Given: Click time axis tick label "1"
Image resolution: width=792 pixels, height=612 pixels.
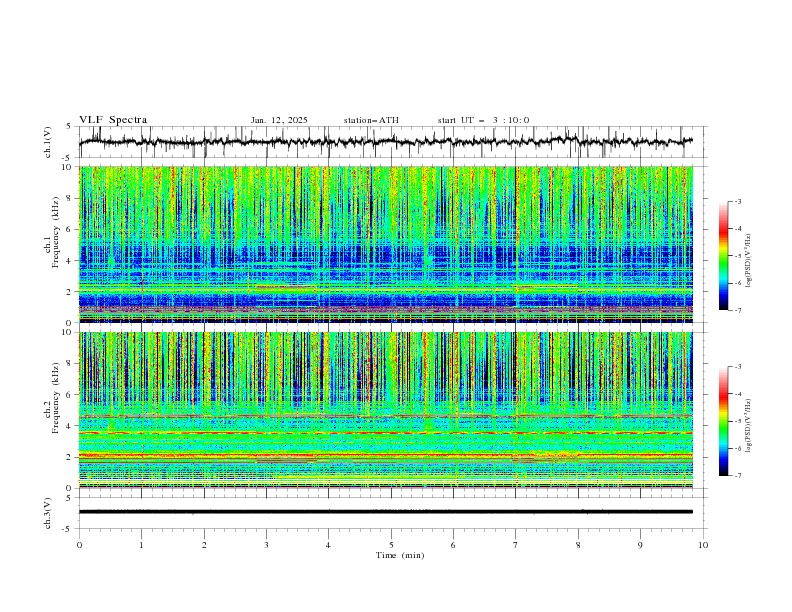Looking at the screenshot, I should [x=141, y=546].
